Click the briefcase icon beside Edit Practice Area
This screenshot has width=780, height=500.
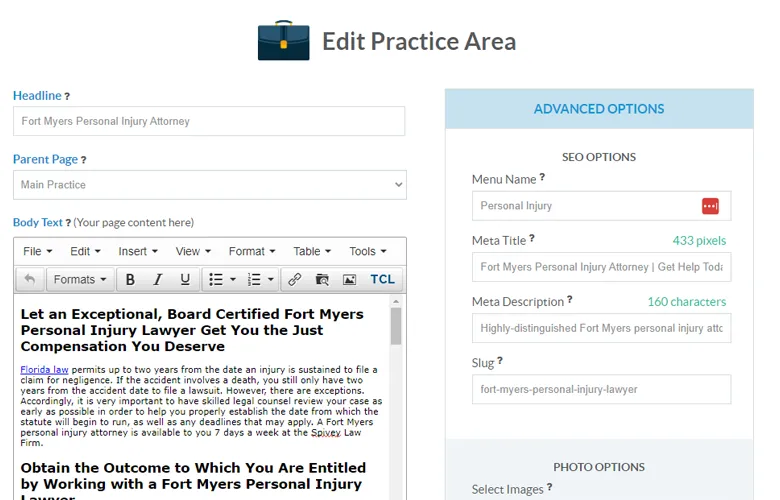pyautogui.click(x=284, y=40)
